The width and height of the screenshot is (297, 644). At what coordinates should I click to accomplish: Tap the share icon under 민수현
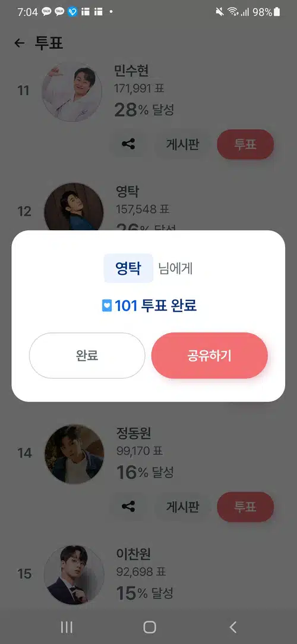click(128, 144)
